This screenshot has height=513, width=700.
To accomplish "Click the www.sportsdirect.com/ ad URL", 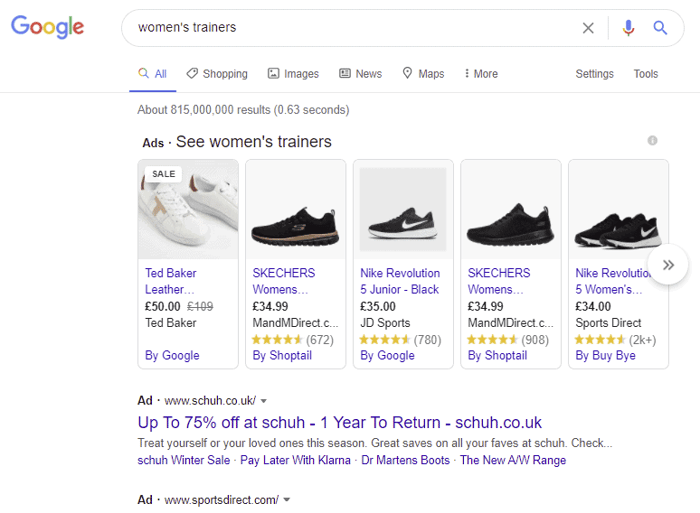I will (221, 500).
